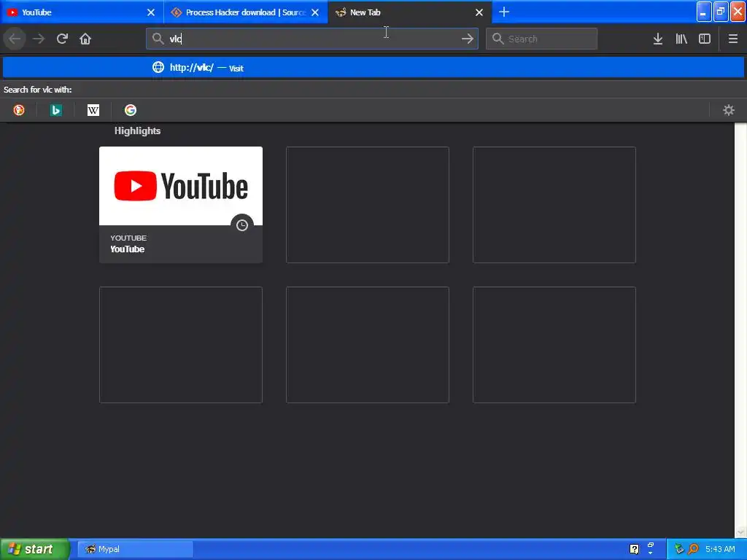Image resolution: width=747 pixels, height=560 pixels.
Task: Open search settings gear
Action: (x=729, y=110)
